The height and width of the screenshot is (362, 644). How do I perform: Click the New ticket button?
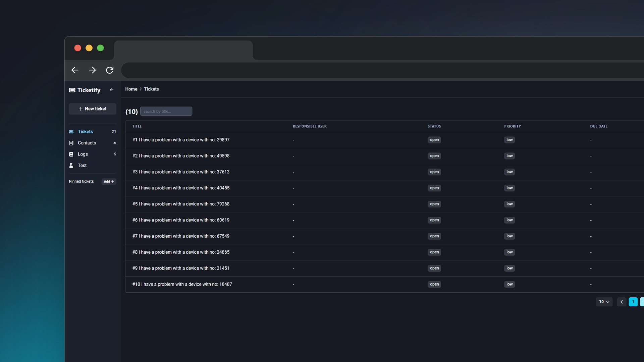[x=93, y=109]
